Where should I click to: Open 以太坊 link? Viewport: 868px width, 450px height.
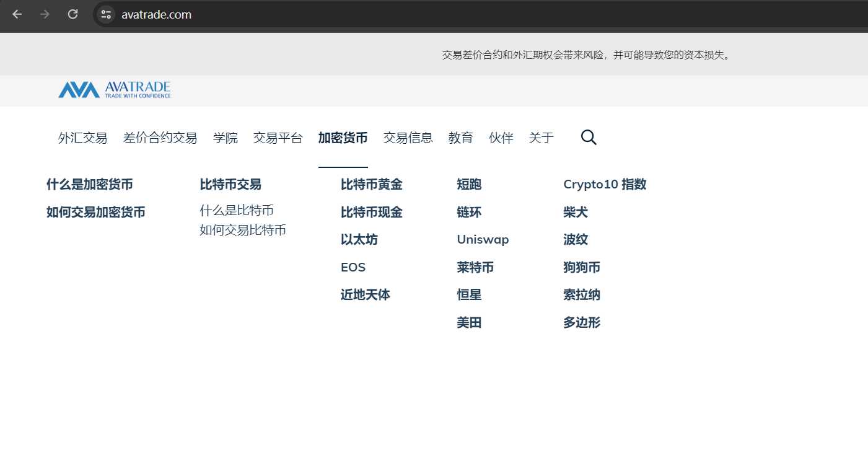[359, 240]
